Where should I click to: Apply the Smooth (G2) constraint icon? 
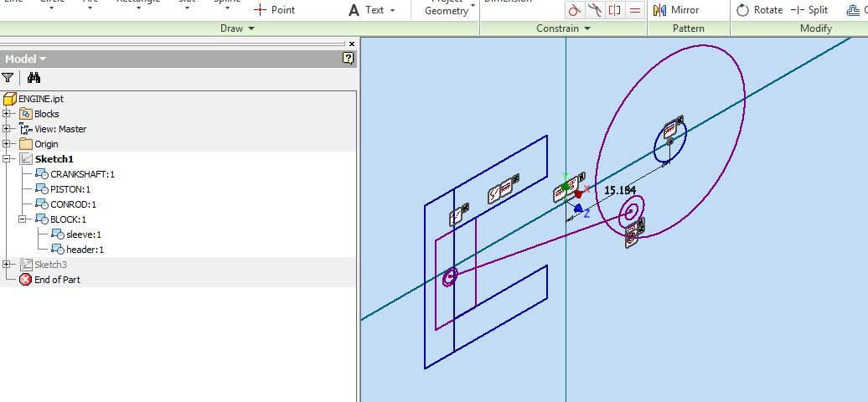coord(595,10)
